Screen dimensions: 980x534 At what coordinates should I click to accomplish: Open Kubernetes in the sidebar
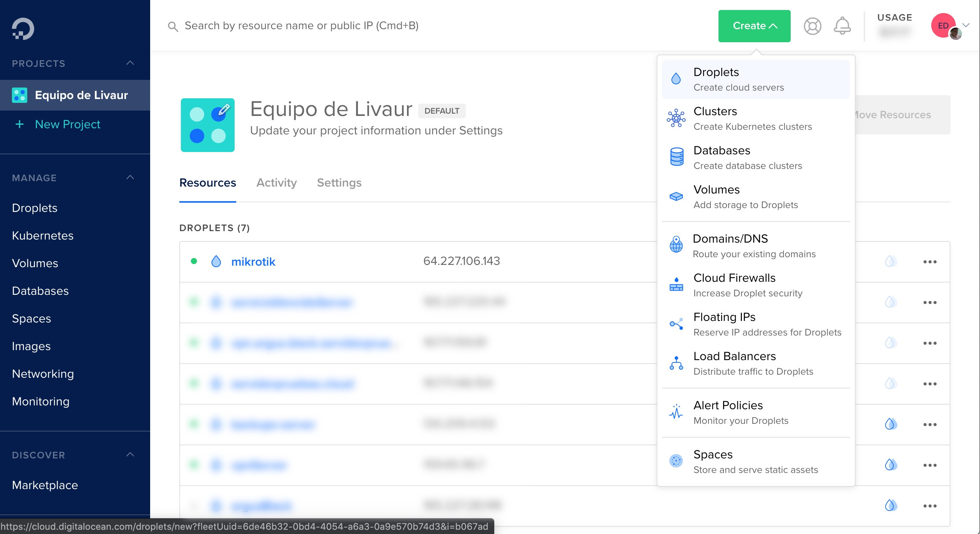point(43,236)
